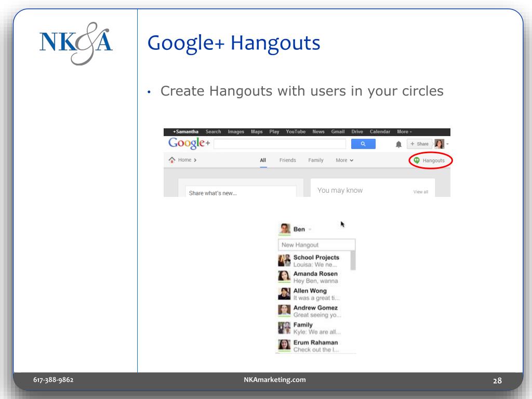Click the NKAmarketing.com footer text

[274, 380]
